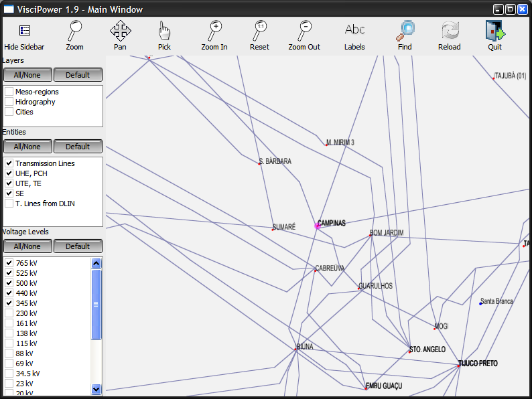This screenshot has width=532, height=399.
Task: Enable the Meso-regions layer
Action: 9,92
